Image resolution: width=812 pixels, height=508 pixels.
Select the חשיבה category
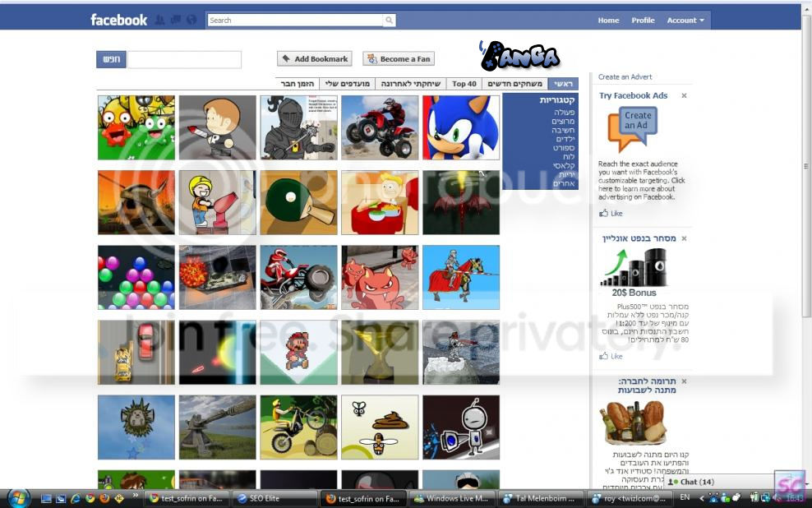563,130
